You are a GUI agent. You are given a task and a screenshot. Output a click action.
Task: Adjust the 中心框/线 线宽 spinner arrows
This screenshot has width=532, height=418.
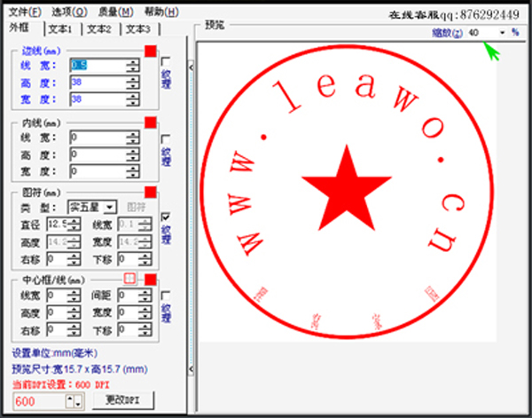tap(74, 296)
